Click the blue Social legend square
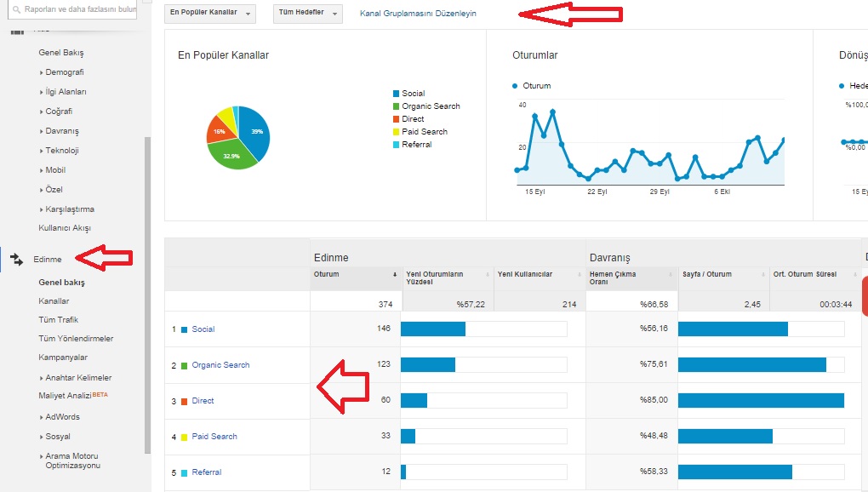868x492 pixels. tap(396, 94)
